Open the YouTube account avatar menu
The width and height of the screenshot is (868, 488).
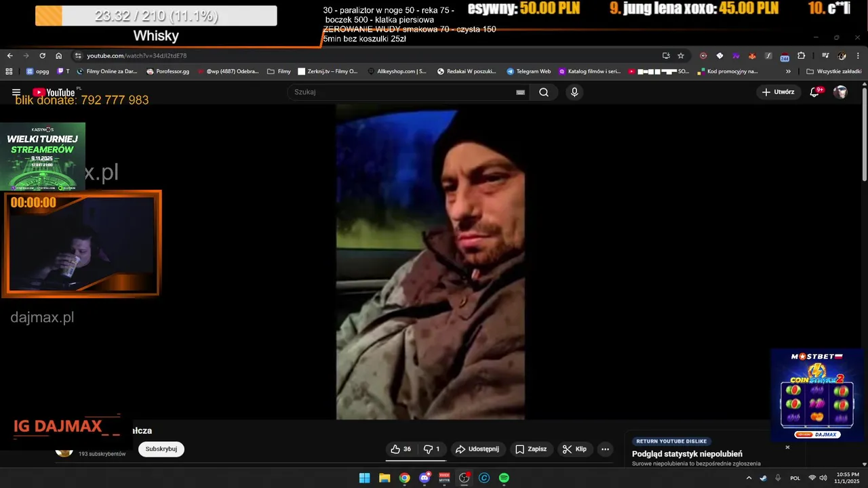click(x=840, y=92)
